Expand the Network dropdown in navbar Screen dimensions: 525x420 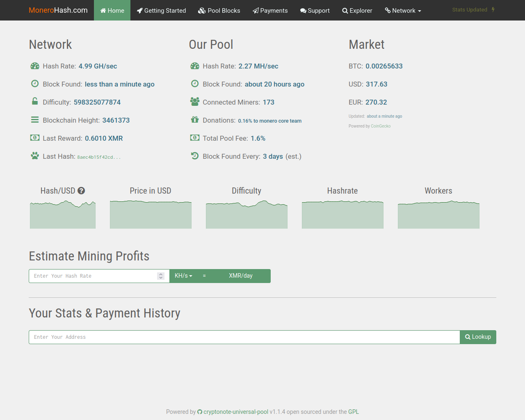tap(403, 10)
